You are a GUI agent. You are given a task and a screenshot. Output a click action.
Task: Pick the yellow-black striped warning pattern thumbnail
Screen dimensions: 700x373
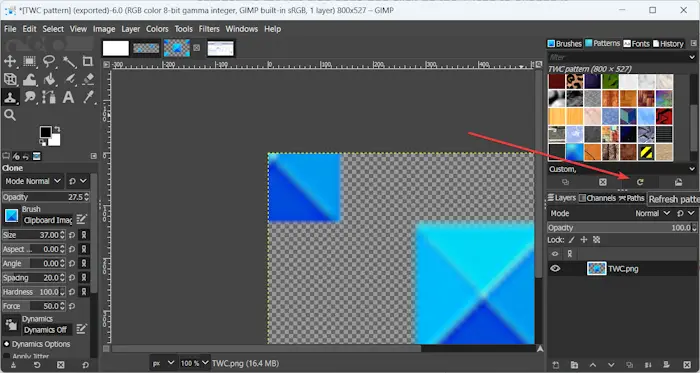(x=646, y=152)
